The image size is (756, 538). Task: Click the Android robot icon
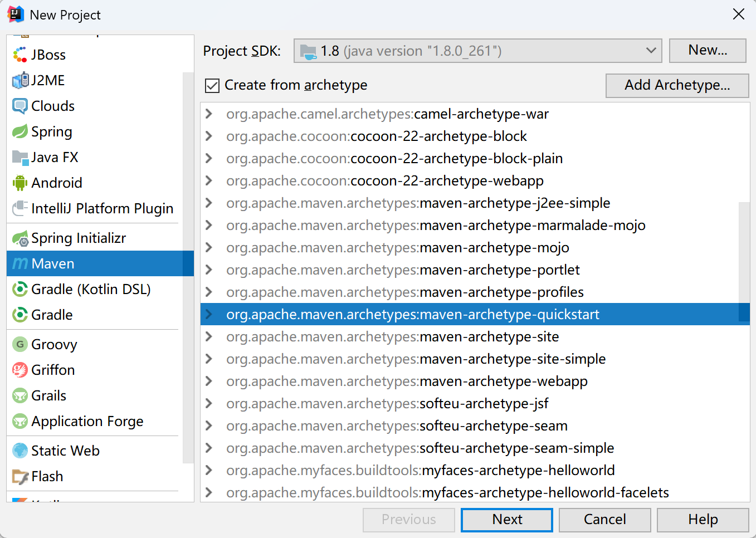(20, 183)
